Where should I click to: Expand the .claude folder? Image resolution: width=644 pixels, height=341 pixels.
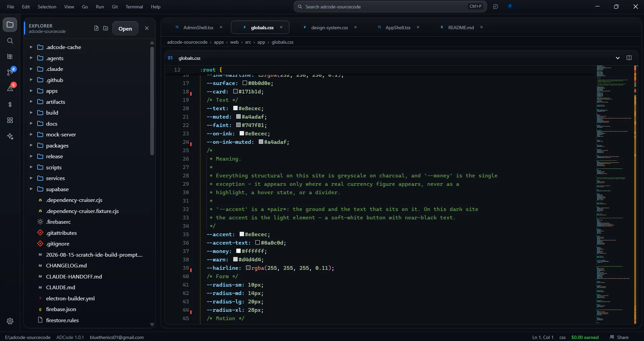pos(31,69)
